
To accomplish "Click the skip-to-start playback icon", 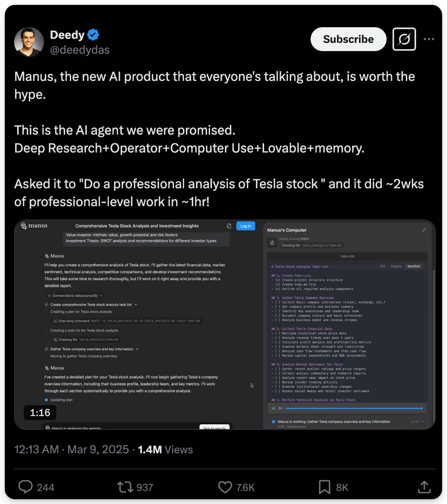I will [273, 409].
